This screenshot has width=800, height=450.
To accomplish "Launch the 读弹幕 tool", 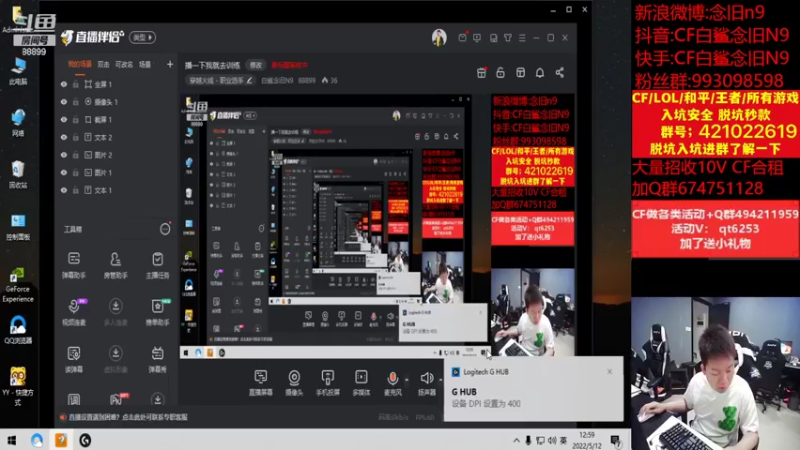I will (x=74, y=359).
